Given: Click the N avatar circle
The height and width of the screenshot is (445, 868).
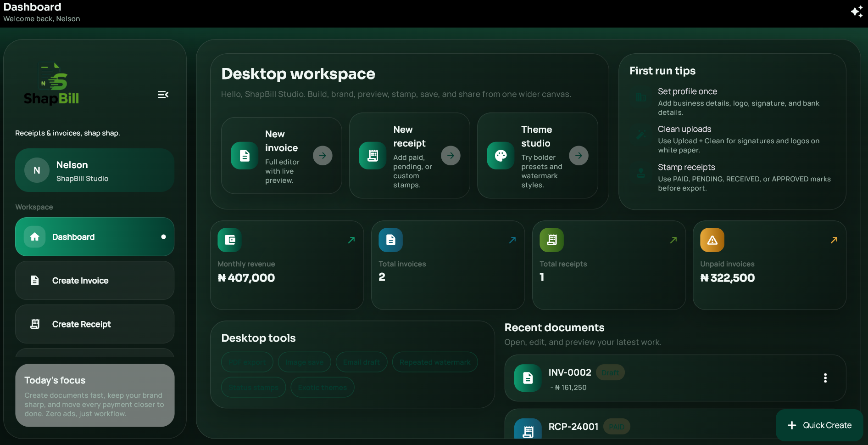Looking at the screenshot, I should (x=37, y=170).
